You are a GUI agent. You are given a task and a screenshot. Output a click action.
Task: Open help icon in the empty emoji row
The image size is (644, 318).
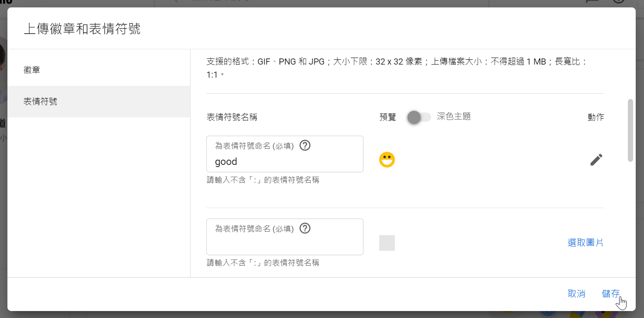tap(305, 228)
